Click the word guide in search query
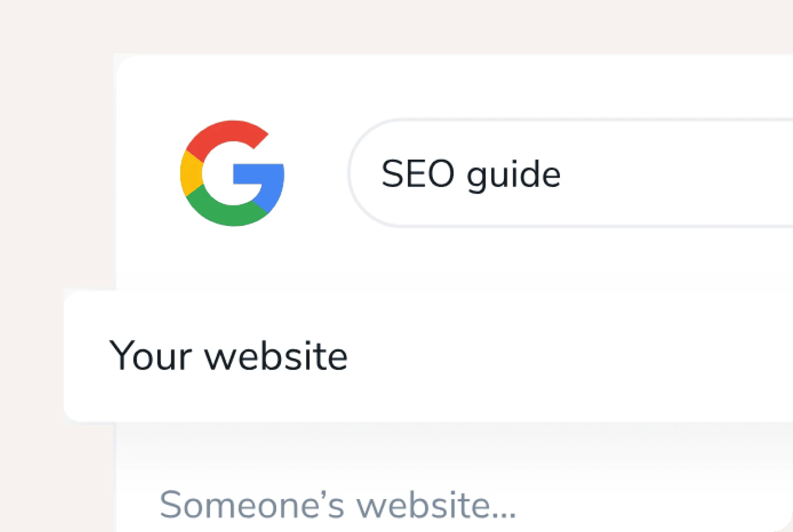Image resolution: width=793 pixels, height=532 pixels. coord(513,175)
